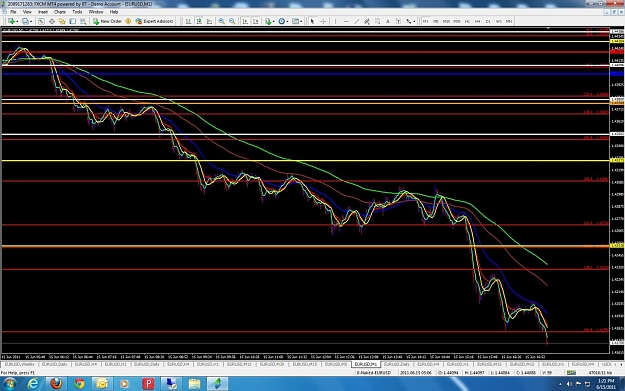Click the chart shift triangle marker at top
This screenshot has width=625, height=391.
(548, 29)
